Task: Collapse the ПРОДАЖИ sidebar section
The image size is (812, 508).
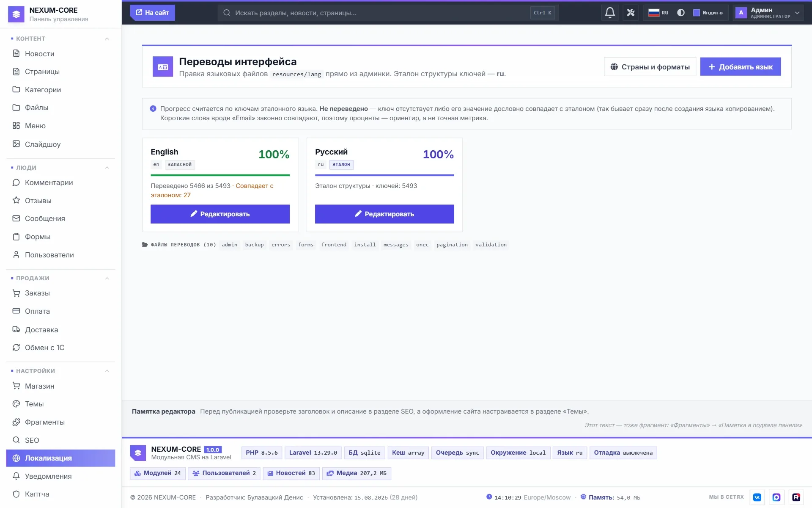Action: click(x=107, y=278)
